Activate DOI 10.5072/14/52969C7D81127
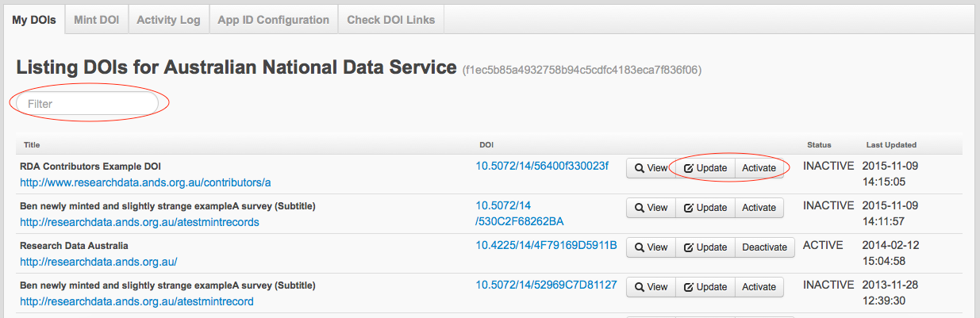Viewport: 980px width, 318px height. point(759,287)
